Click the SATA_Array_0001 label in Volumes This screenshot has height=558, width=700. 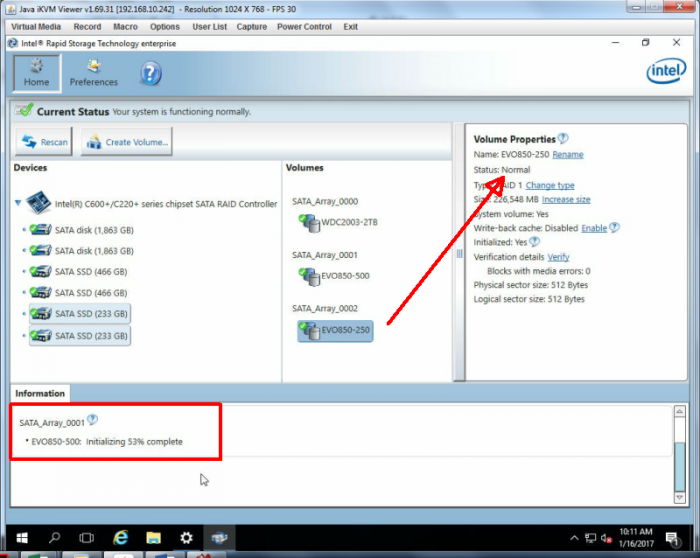point(325,255)
